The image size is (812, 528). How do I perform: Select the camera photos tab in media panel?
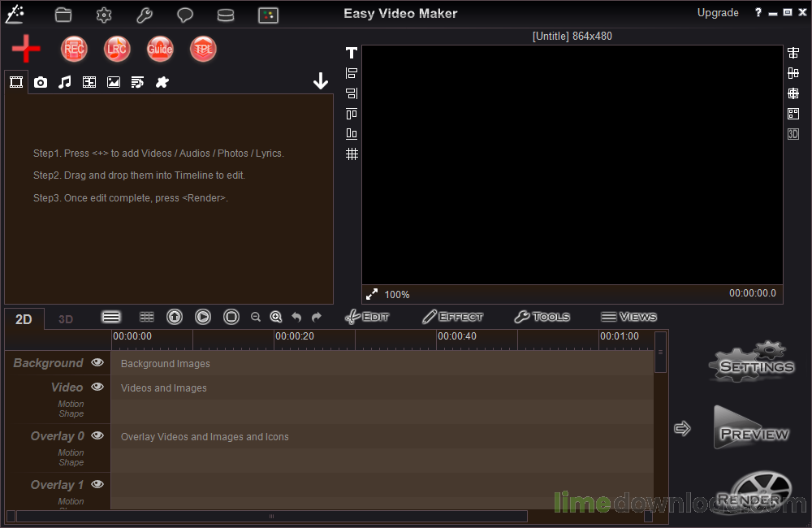point(40,81)
